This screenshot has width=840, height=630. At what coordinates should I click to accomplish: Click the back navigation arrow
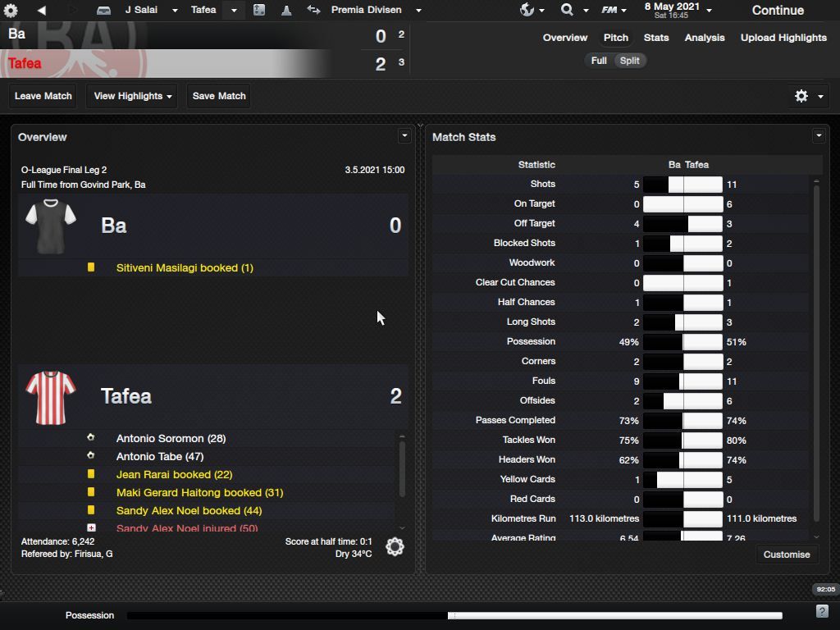41,11
